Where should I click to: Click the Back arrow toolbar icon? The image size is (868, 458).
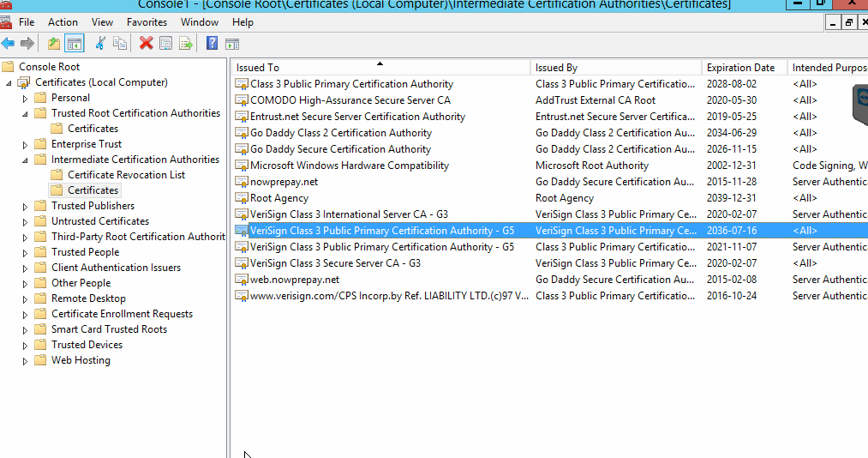8,43
